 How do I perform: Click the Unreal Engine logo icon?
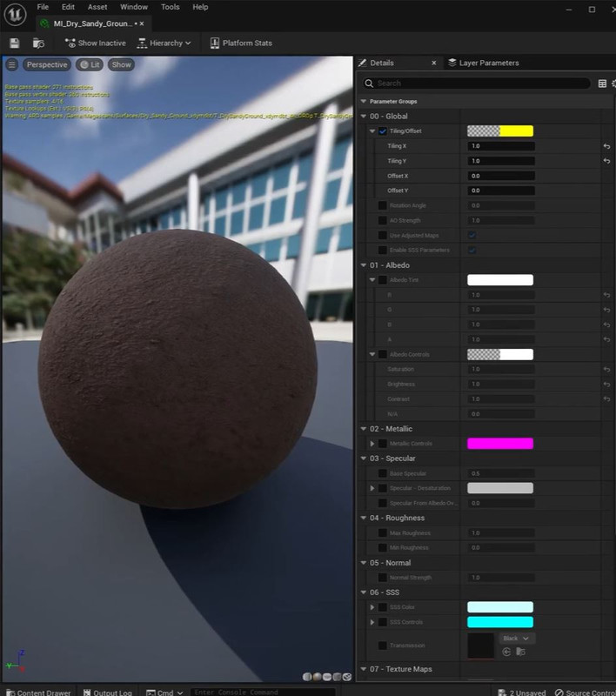(15, 15)
